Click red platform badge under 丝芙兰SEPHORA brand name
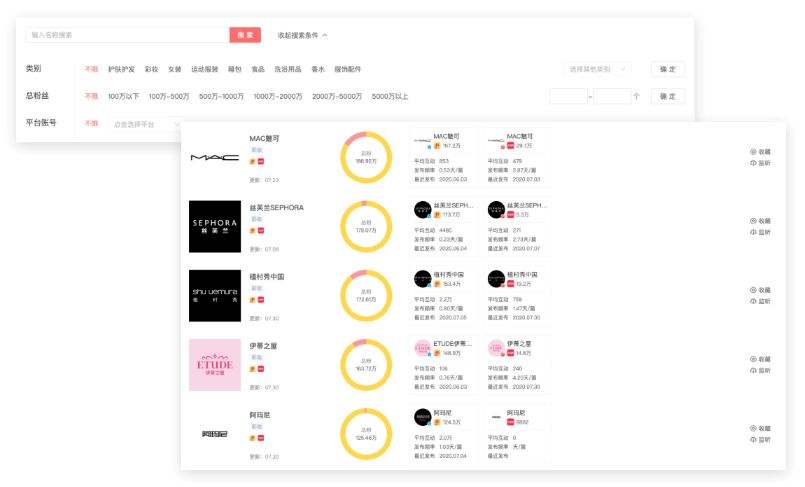805x487 pixels. tap(261, 231)
